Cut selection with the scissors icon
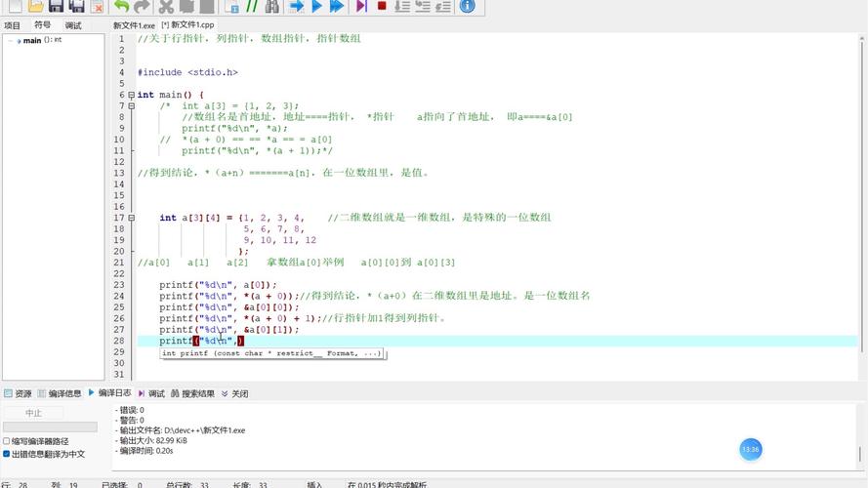This screenshot has width=868, height=488. click(166, 6)
